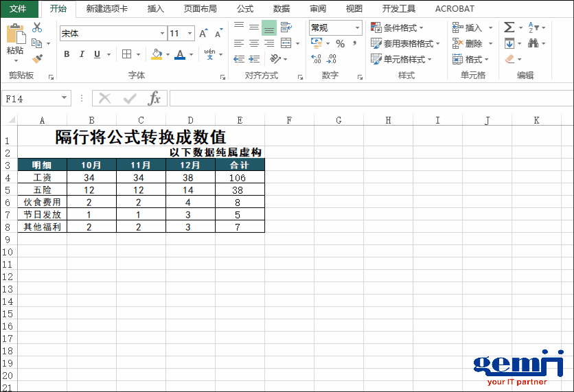Select the Format Painter brush
Screen dimensions: 574x392
coord(37,58)
